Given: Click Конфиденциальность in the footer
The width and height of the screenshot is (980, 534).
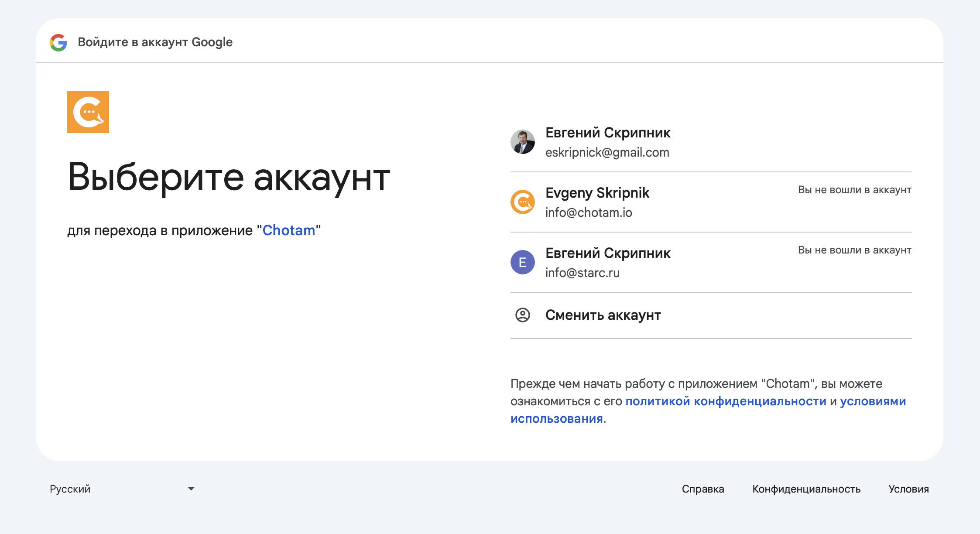Looking at the screenshot, I should 806,489.
